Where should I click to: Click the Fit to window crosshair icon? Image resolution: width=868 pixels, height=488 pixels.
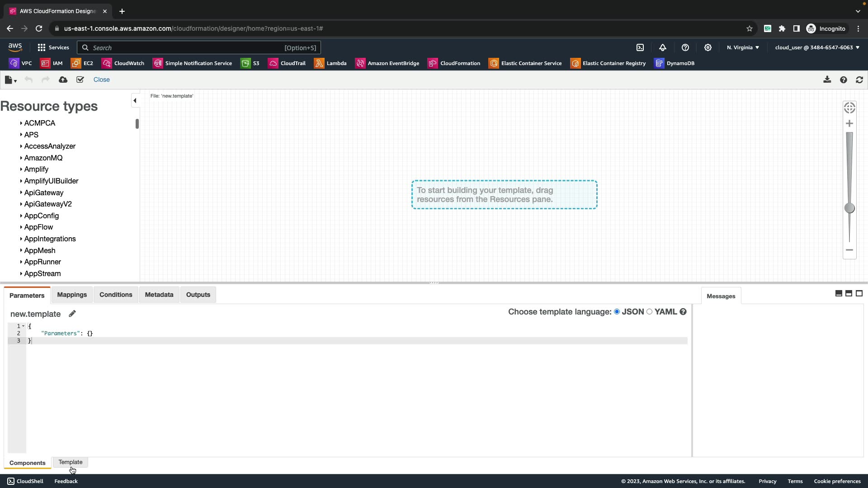(849, 108)
